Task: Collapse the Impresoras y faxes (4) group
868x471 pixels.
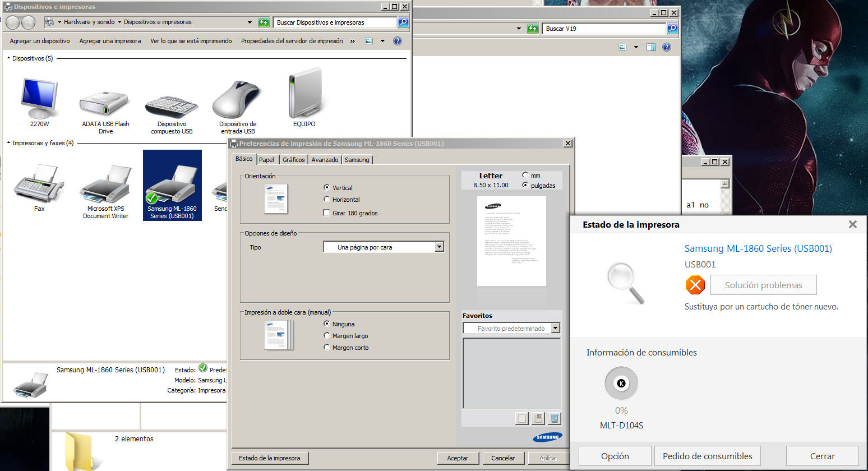Action: [8, 143]
